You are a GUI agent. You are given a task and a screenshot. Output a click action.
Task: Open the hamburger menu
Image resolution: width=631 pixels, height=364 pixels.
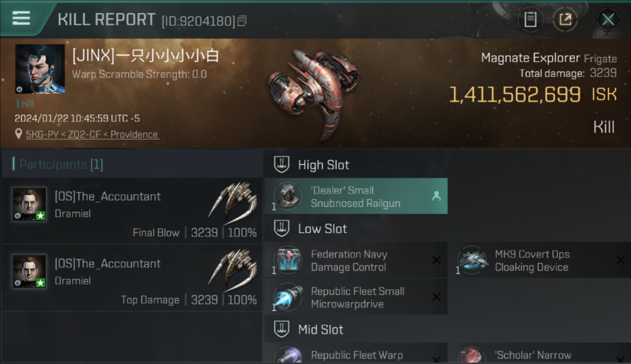[21, 18]
